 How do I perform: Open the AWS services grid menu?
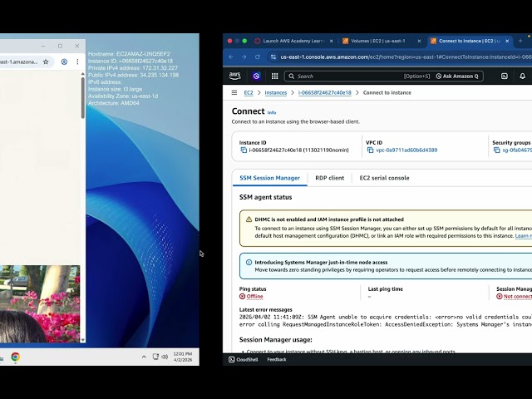(x=275, y=76)
